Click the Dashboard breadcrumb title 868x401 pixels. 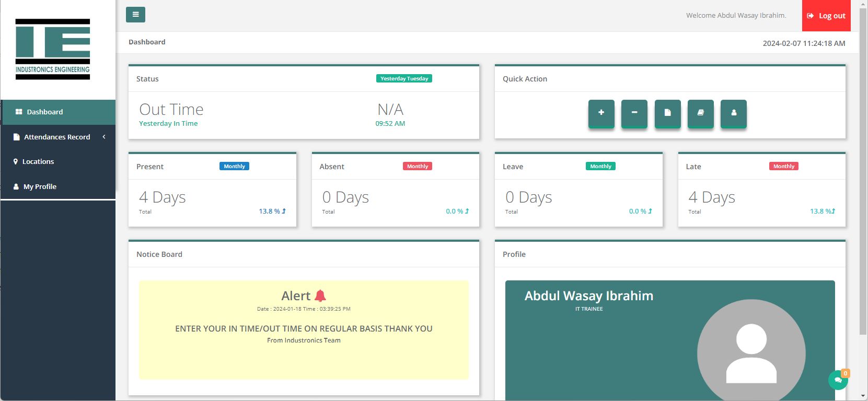(x=147, y=42)
